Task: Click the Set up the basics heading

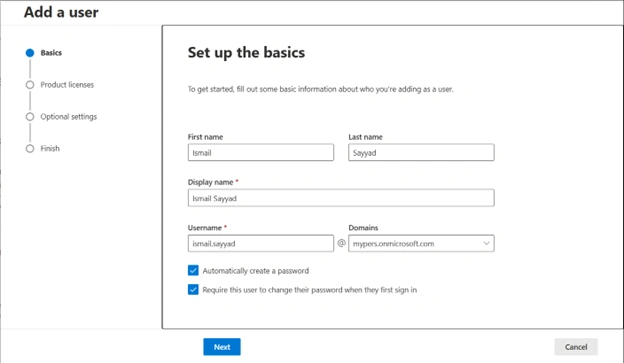Action: (x=246, y=53)
